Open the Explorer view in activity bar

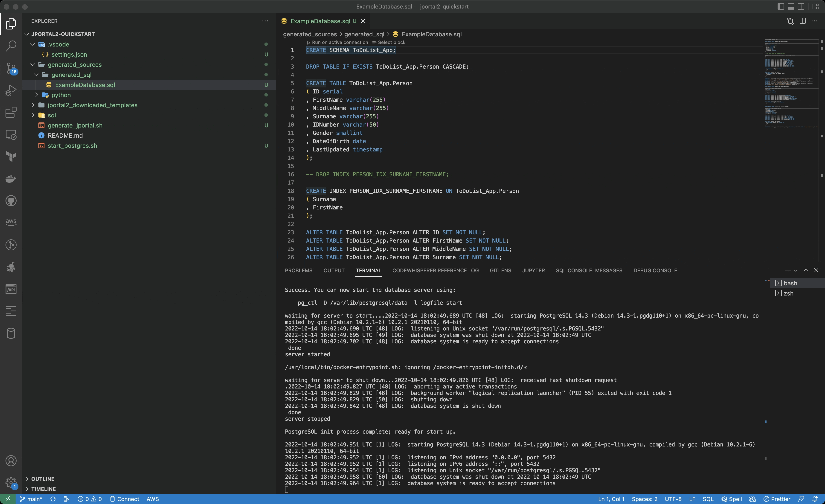pos(11,24)
